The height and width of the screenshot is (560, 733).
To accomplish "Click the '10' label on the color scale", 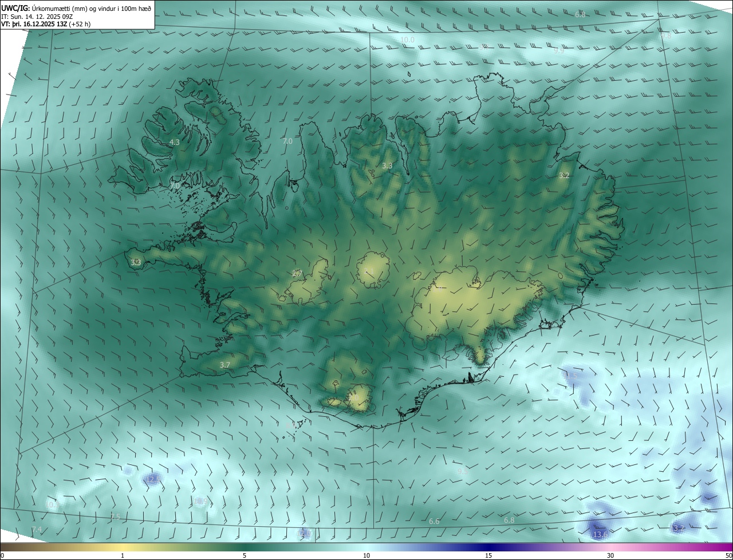I will [x=366, y=555].
